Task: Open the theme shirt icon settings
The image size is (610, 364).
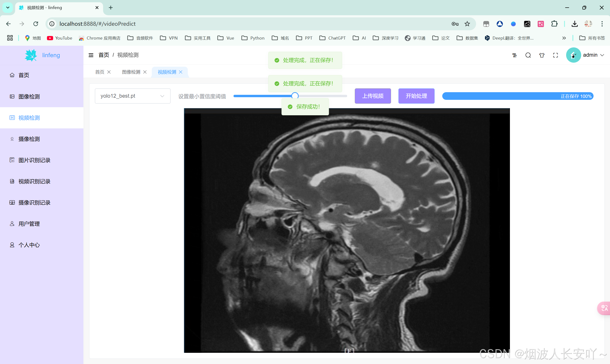Action: click(542, 55)
